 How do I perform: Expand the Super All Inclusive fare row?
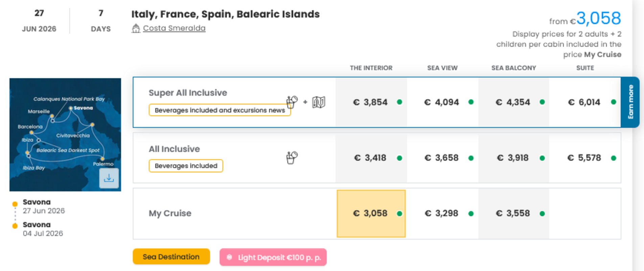(188, 93)
